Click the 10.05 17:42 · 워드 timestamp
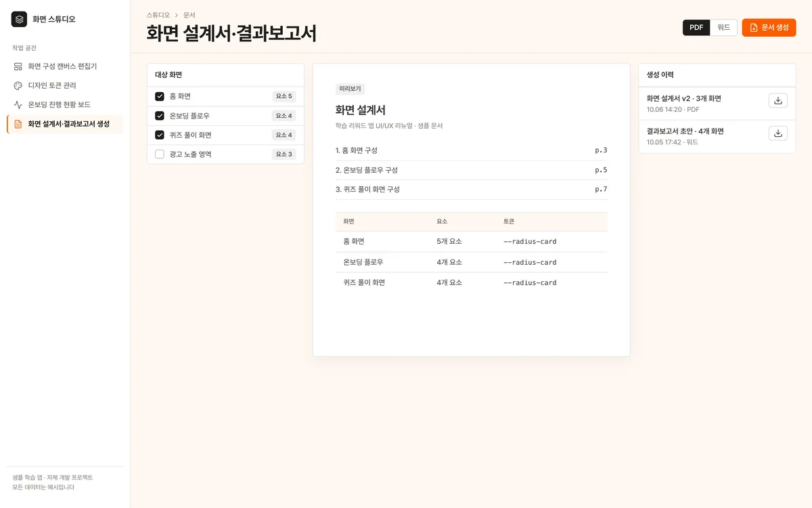This screenshot has width=812, height=508. [x=672, y=142]
